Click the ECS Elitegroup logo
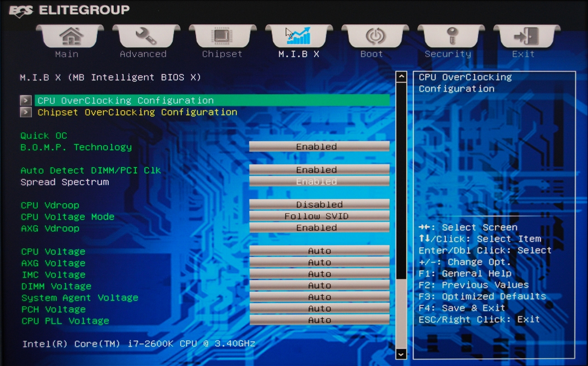 [69, 11]
